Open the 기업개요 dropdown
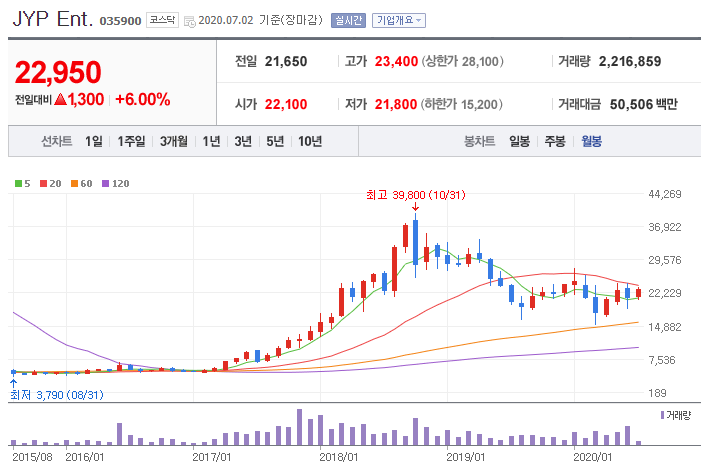The width and height of the screenshot is (701, 473). point(399,21)
